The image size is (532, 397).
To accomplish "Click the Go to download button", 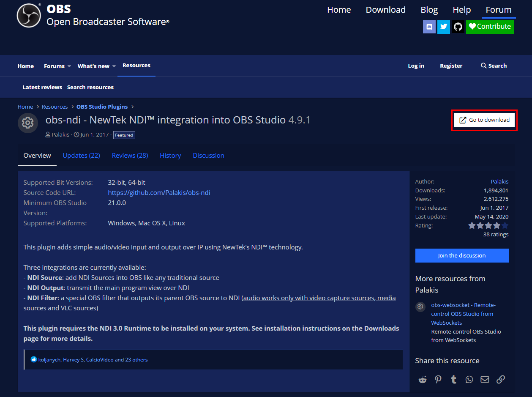I will (x=485, y=120).
